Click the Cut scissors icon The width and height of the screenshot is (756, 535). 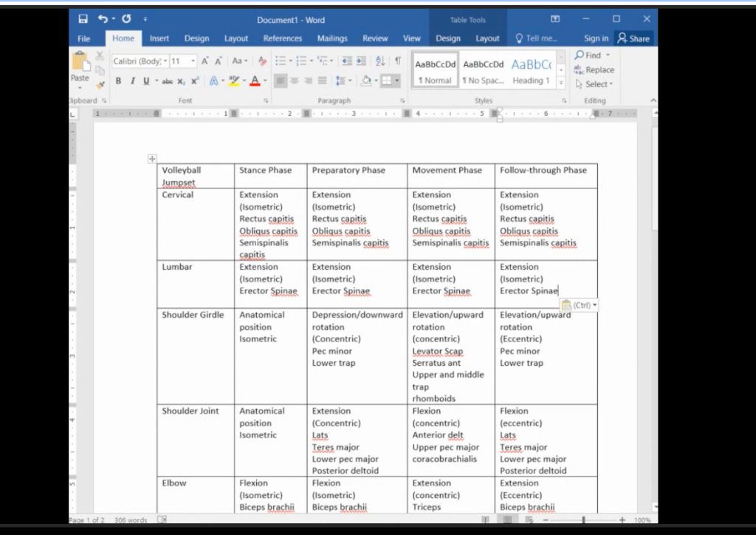pyautogui.click(x=100, y=56)
